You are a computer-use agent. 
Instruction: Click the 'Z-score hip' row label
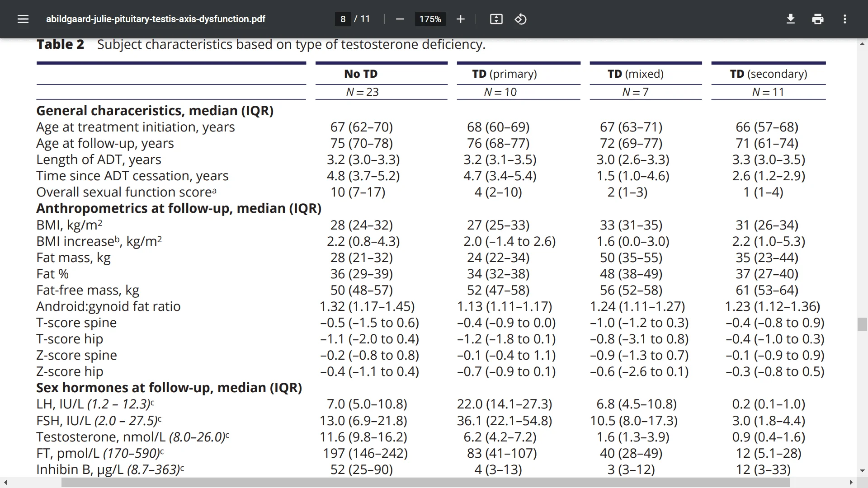[x=70, y=371]
